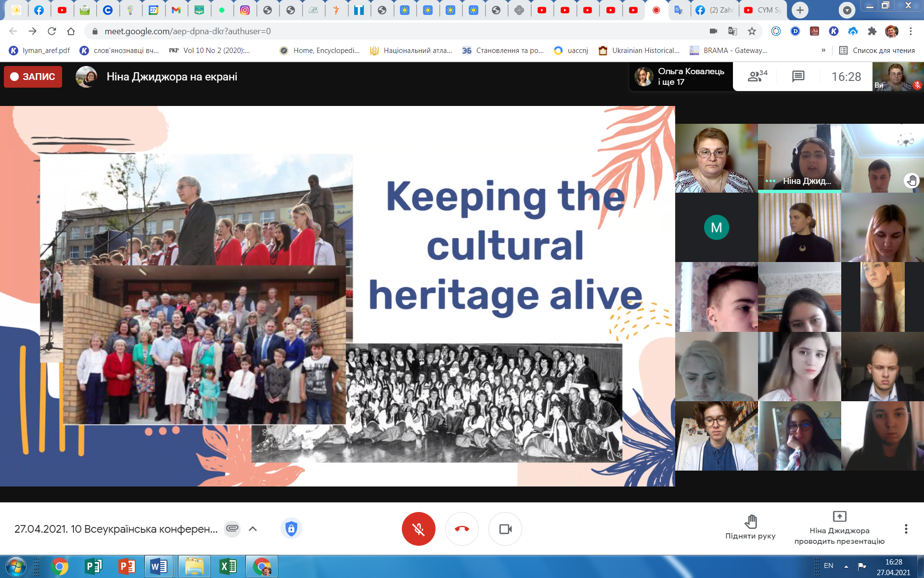Show hidden bookmarks with the double arrow
Viewport: 924px width, 578px height.
tap(823, 50)
